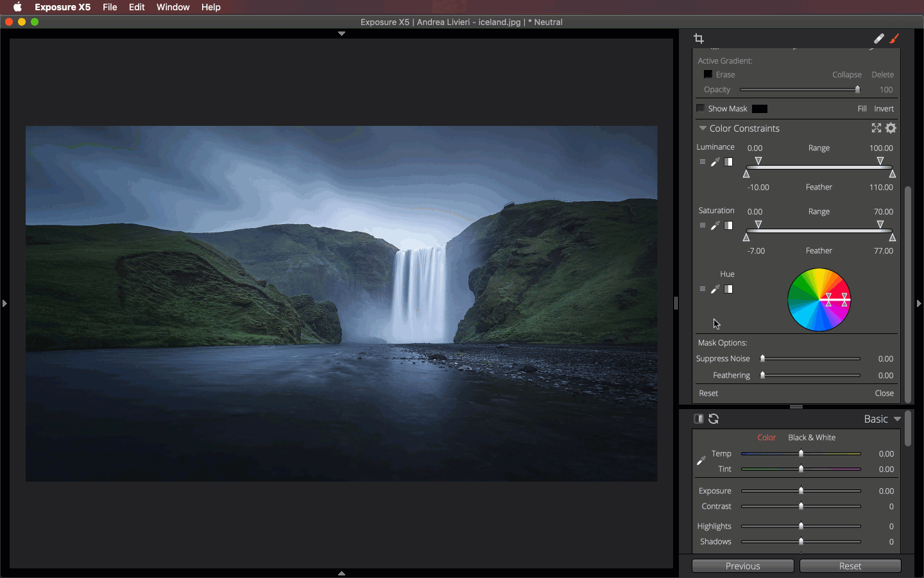The image size is (924, 578).
Task: Open the Window menu
Action: pos(173,7)
